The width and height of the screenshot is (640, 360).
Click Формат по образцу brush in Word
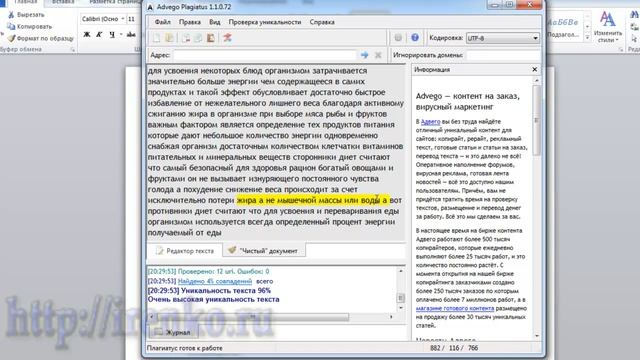click(40, 38)
